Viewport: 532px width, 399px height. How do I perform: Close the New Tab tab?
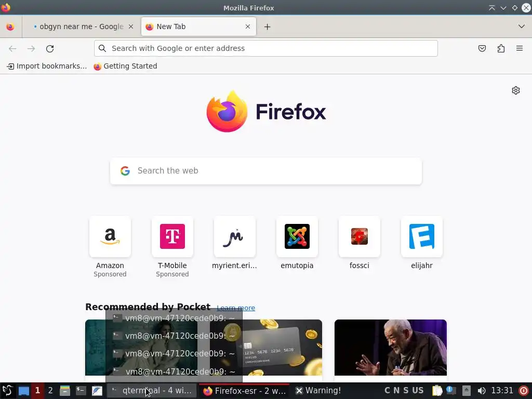(x=248, y=26)
